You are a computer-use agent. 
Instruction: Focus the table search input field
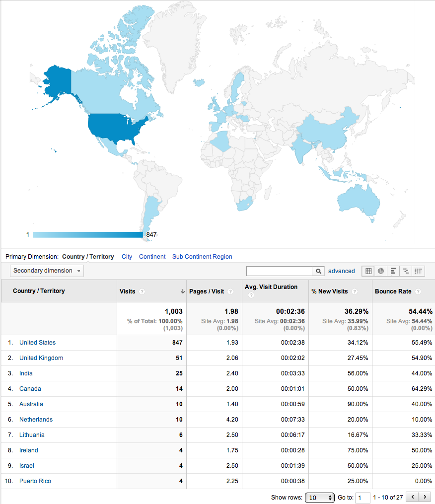click(280, 271)
